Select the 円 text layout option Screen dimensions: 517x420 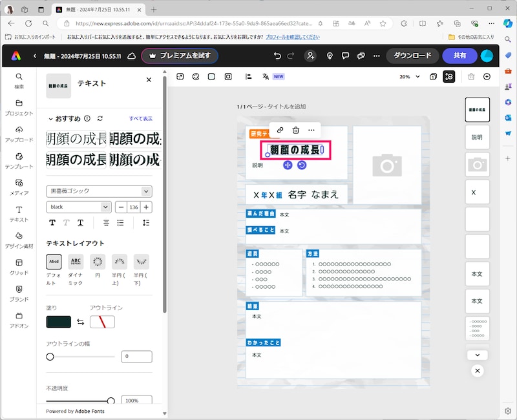point(97,262)
